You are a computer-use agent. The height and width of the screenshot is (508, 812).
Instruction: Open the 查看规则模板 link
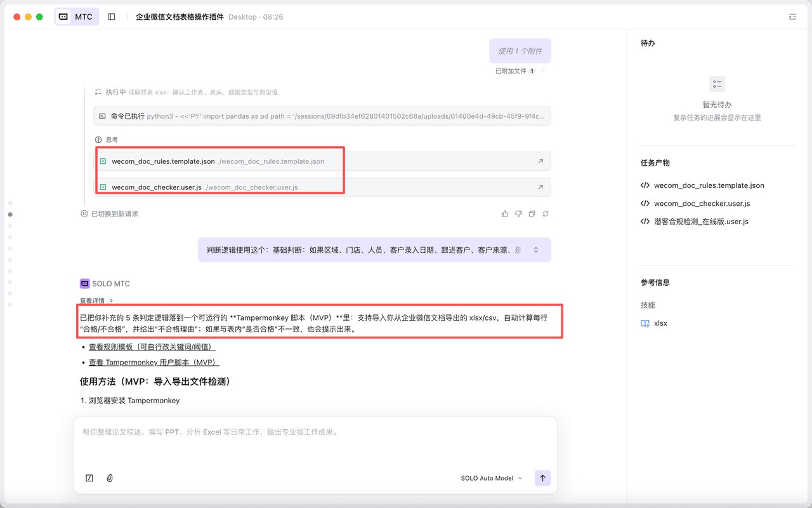(152, 347)
